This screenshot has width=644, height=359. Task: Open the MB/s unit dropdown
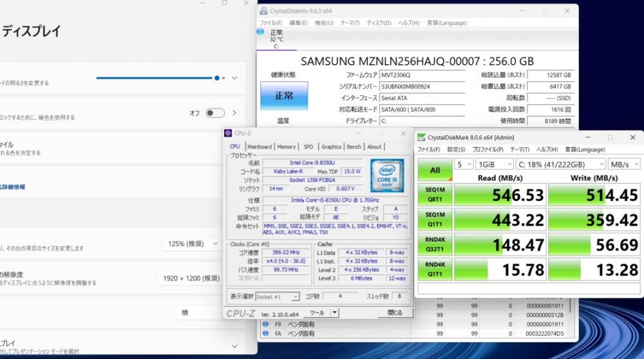(x=624, y=164)
